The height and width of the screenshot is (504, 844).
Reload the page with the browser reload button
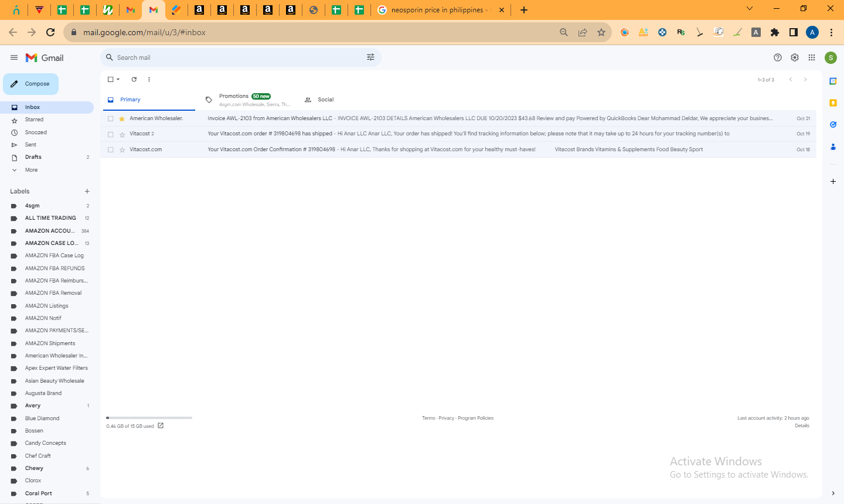pos(50,32)
